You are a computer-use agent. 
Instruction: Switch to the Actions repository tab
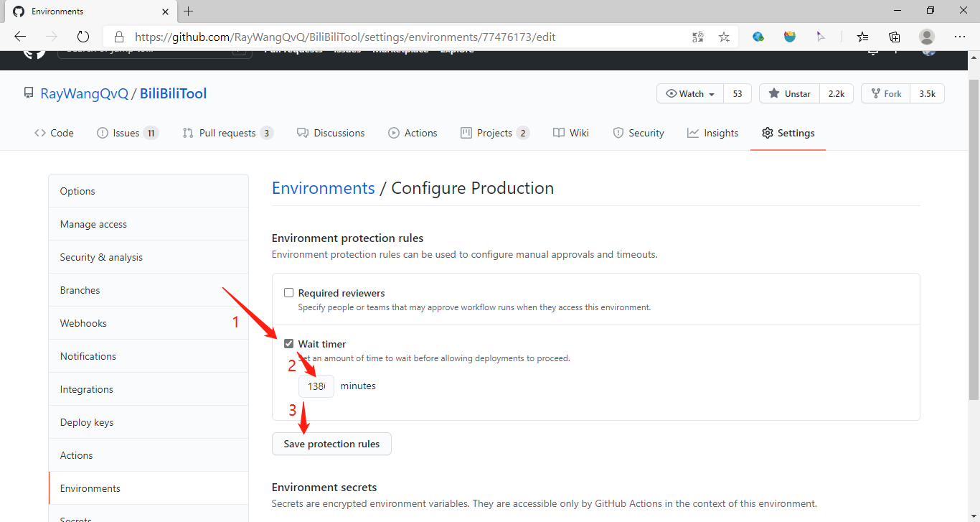(x=413, y=133)
